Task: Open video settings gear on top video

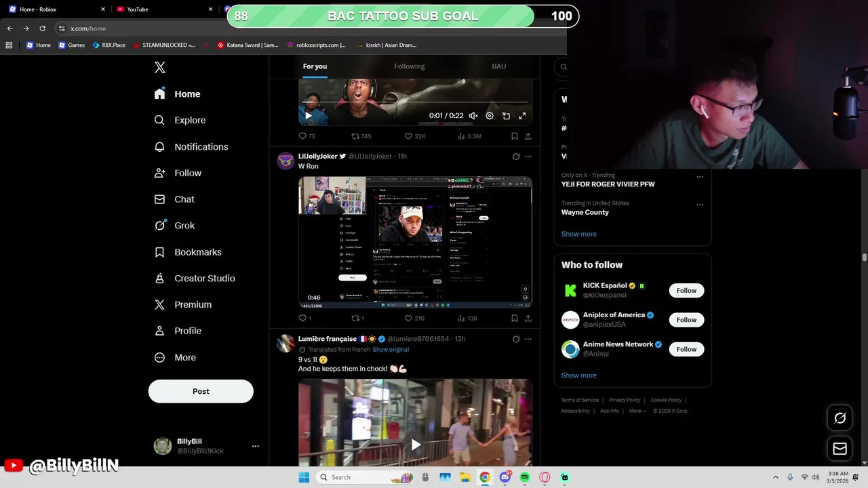Action: click(x=490, y=116)
